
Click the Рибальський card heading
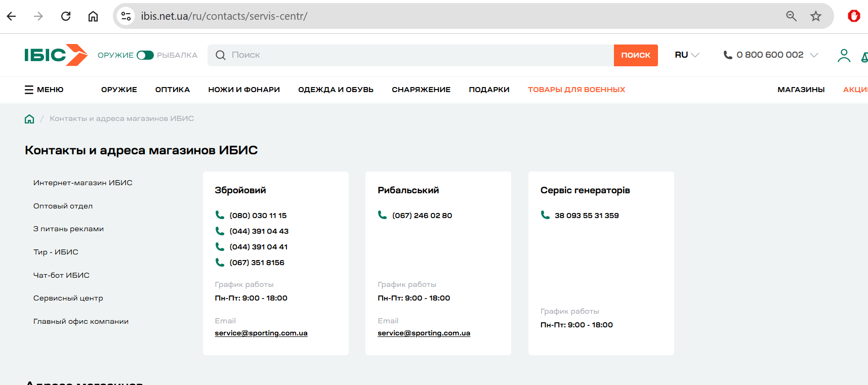408,190
